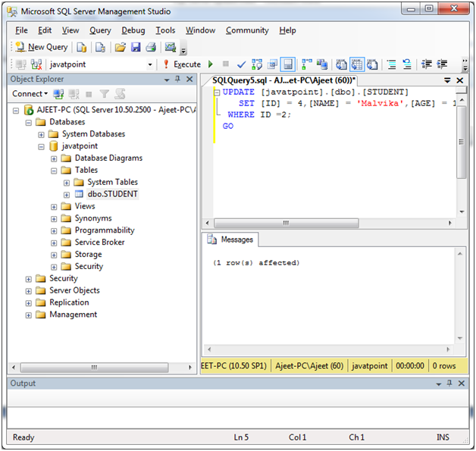This screenshot has height=451, width=476.
Task: Open the Tools menu
Action: [x=165, y=30]
